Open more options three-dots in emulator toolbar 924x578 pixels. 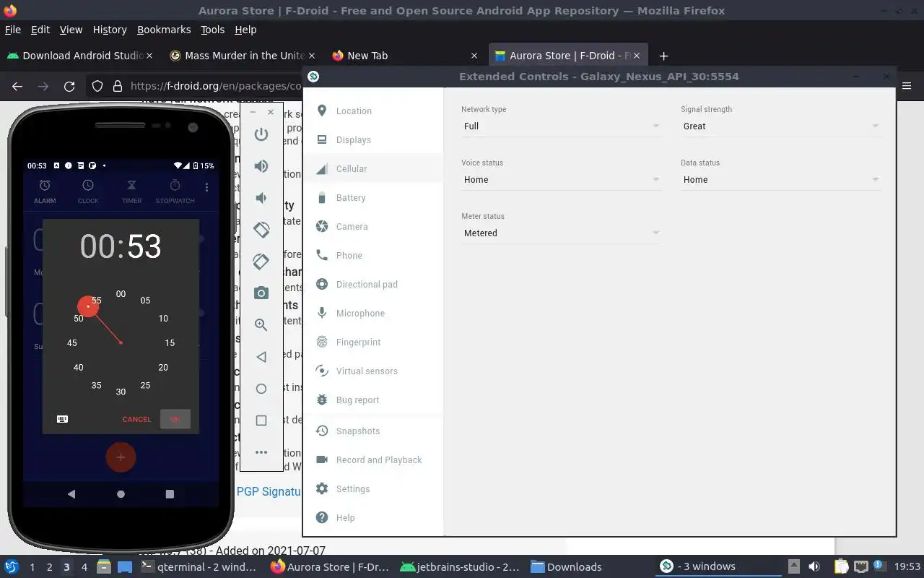(x=261, y=452)
